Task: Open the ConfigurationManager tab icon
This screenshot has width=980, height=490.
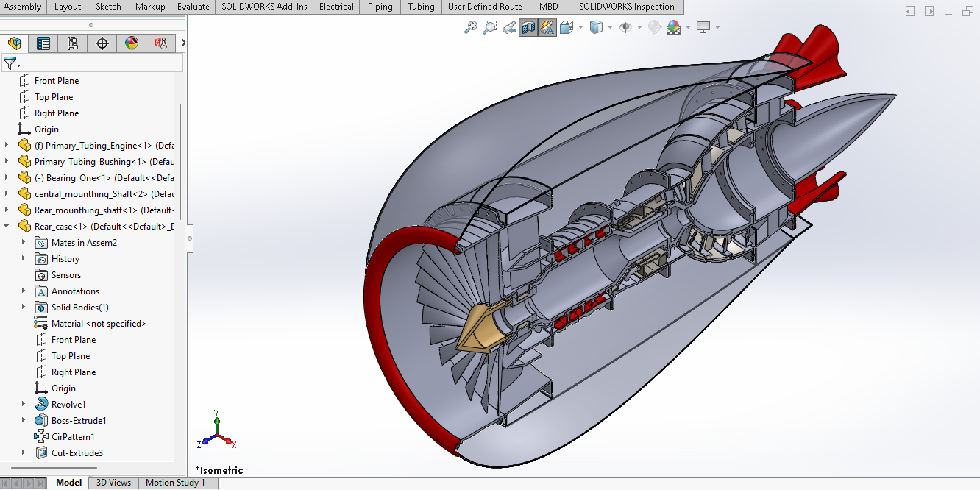Action: coord(72,43)
